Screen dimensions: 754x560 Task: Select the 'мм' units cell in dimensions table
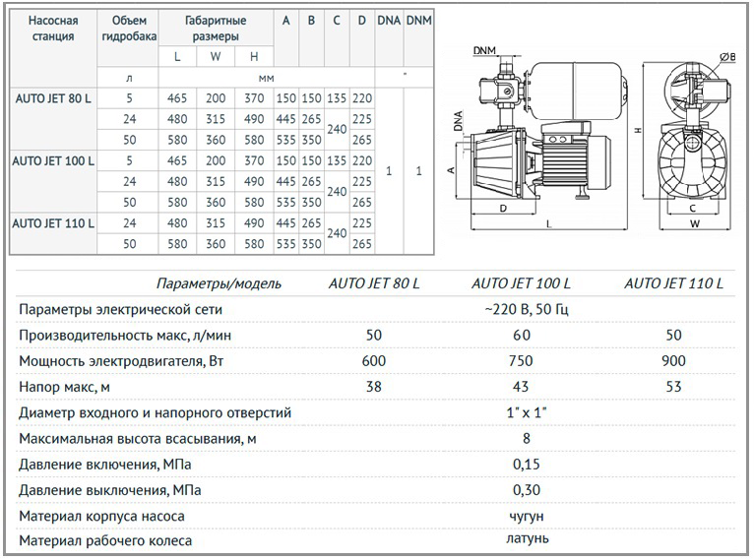(x=266, y=79)
